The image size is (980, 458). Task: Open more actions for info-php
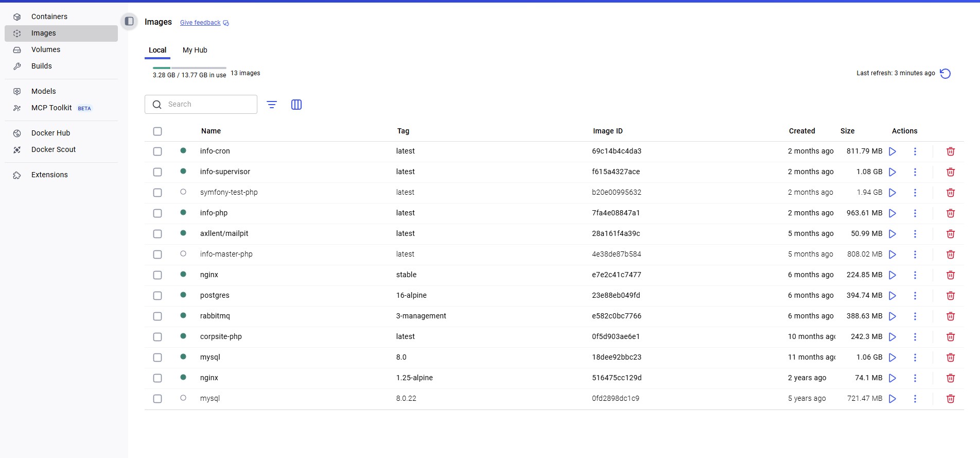pyautogui.click(x=915, y=213)
